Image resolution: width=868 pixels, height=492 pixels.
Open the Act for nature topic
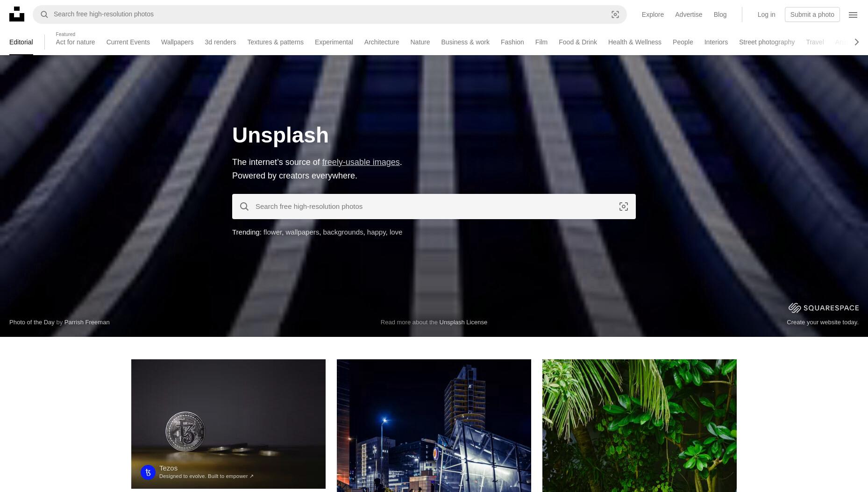[75, 42]
